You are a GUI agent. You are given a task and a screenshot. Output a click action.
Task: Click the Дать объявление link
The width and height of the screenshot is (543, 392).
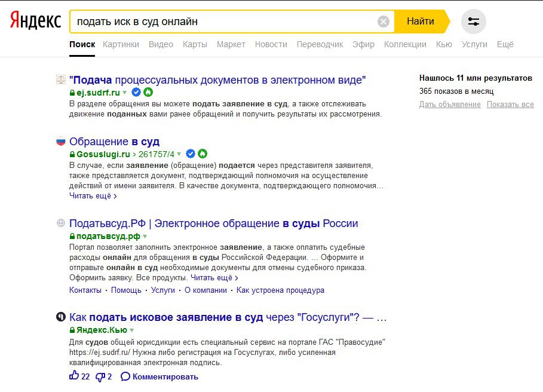450,104
